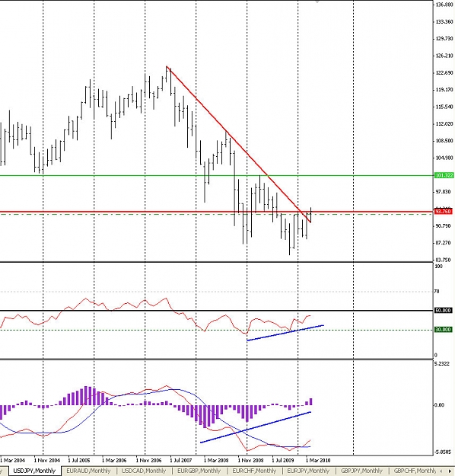Click the 1 Jul 2009 date label
The image size is (455, 476).
point(283,460)
